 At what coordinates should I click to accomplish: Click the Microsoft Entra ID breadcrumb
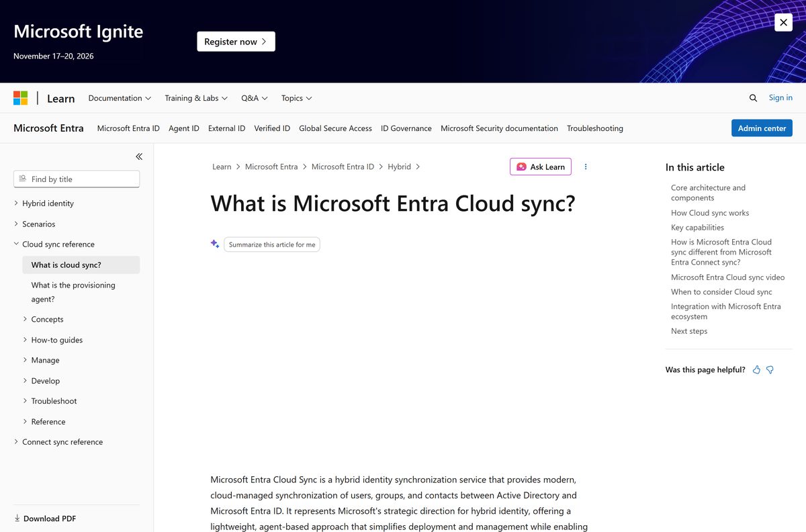343,167
